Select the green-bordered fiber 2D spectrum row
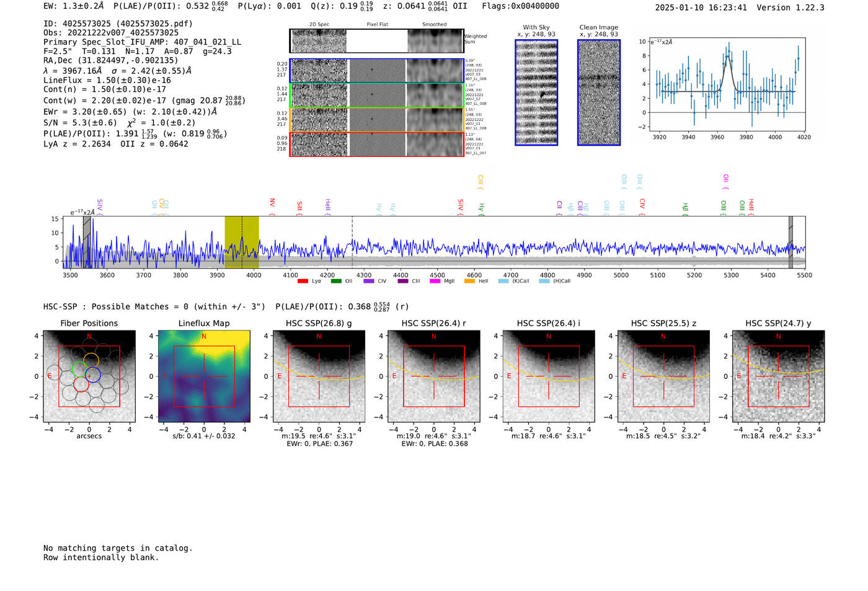 pyautogui.click(x=376, y=95)
